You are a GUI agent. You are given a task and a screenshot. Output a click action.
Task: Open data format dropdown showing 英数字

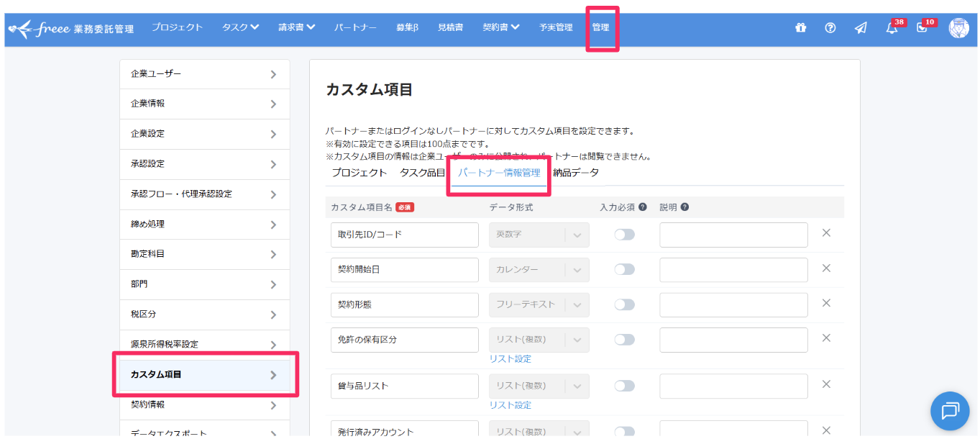coord(539,235)
